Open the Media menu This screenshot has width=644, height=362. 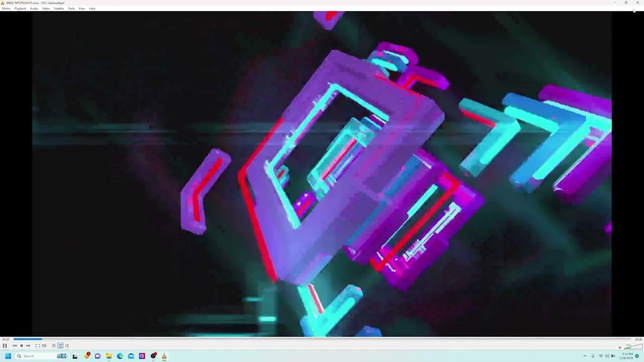point(6,9)
